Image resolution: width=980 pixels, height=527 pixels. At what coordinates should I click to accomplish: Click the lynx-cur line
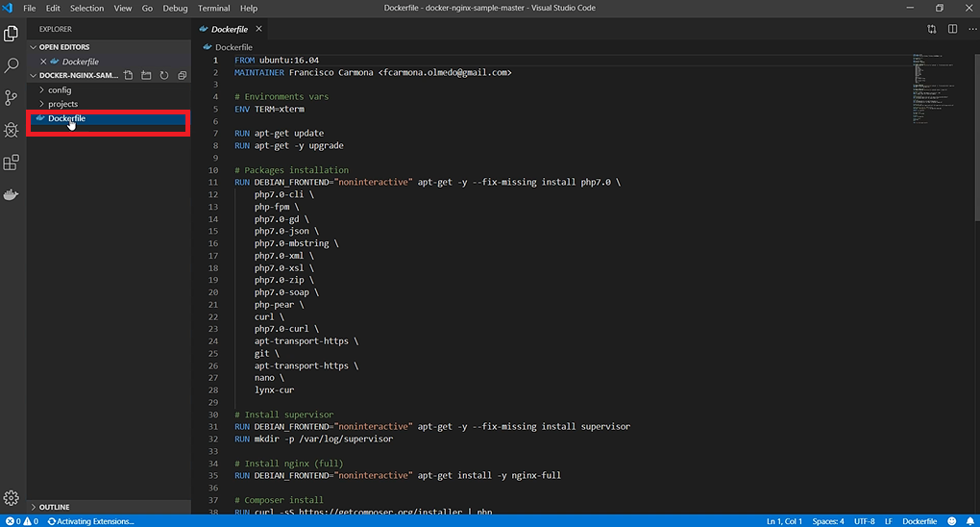(274, 389)
